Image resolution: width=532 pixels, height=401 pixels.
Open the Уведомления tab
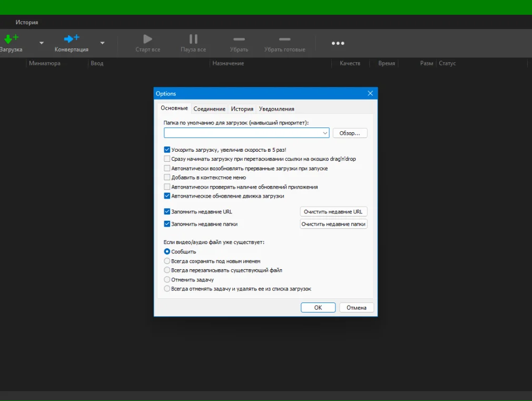tap(277, 109)
